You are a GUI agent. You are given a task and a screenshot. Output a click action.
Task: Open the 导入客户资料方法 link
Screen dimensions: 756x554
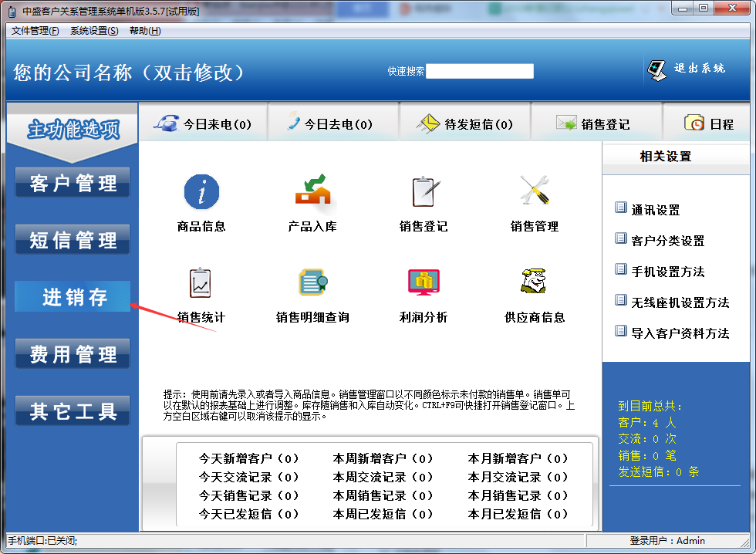coord(680,333)
